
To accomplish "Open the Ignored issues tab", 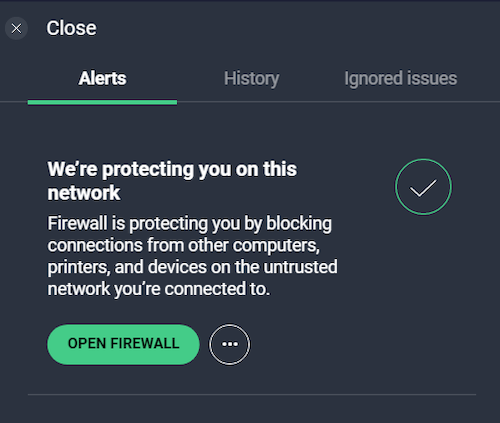I will point(400,79).
